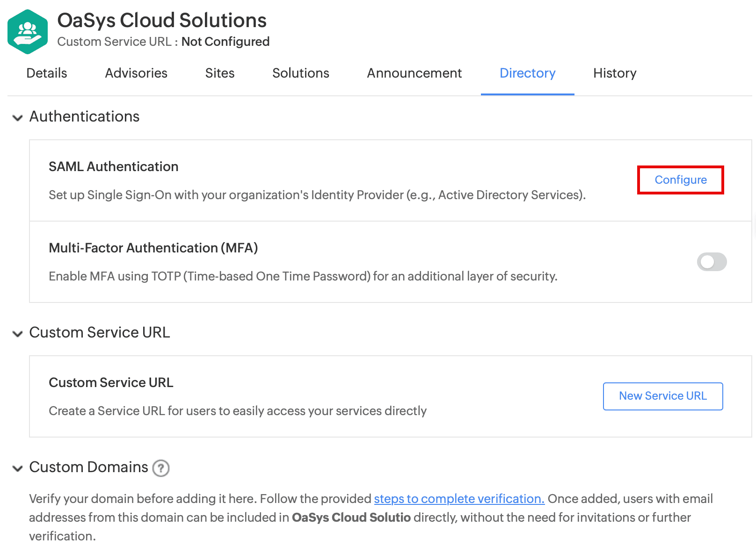Collapse the Authentications section chevron

point(18,118)
